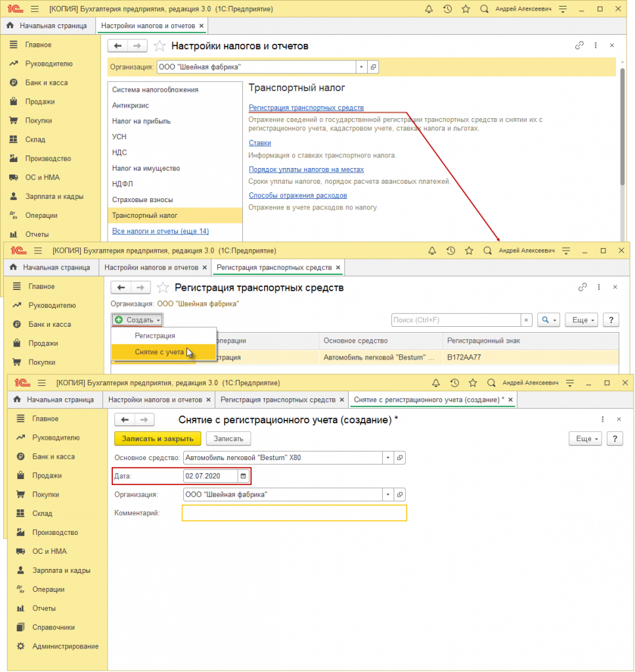Click the Дата field 02.07.2020
This screenshot has height=672, width=635.
(210, 476)
